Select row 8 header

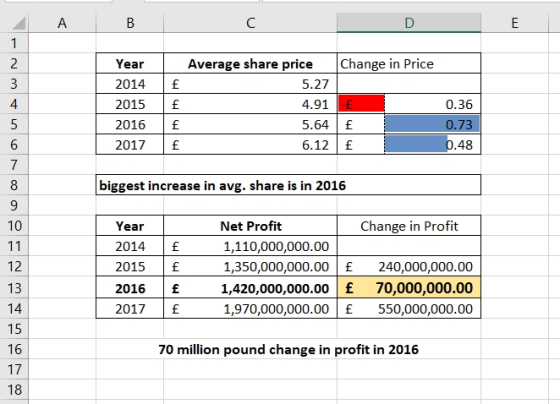[x=14, y=185]
